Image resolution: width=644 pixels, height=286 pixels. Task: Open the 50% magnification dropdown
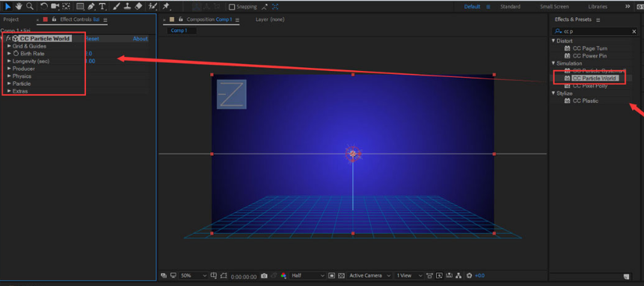pos(194,276)
